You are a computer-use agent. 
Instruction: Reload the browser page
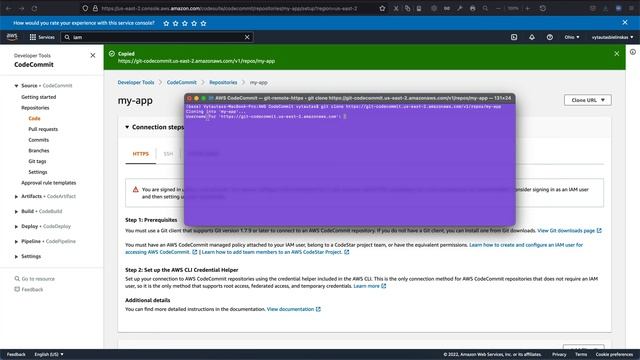click(34, 8)
